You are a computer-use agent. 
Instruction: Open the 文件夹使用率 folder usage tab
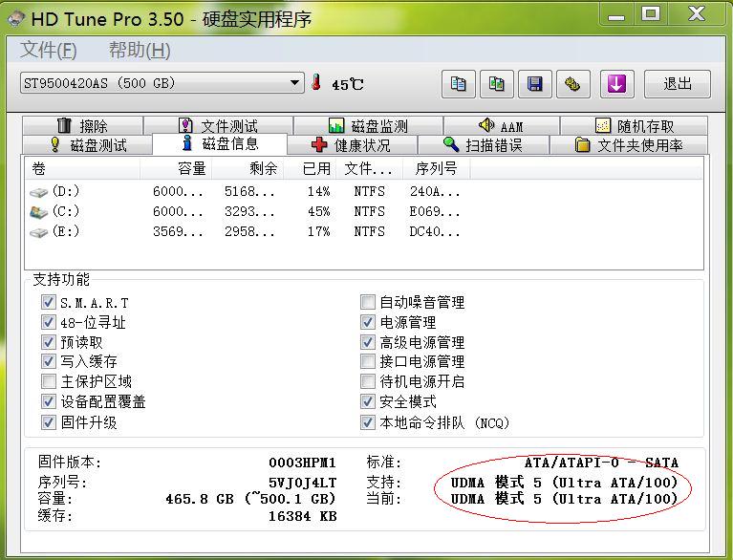click(628, 145)
